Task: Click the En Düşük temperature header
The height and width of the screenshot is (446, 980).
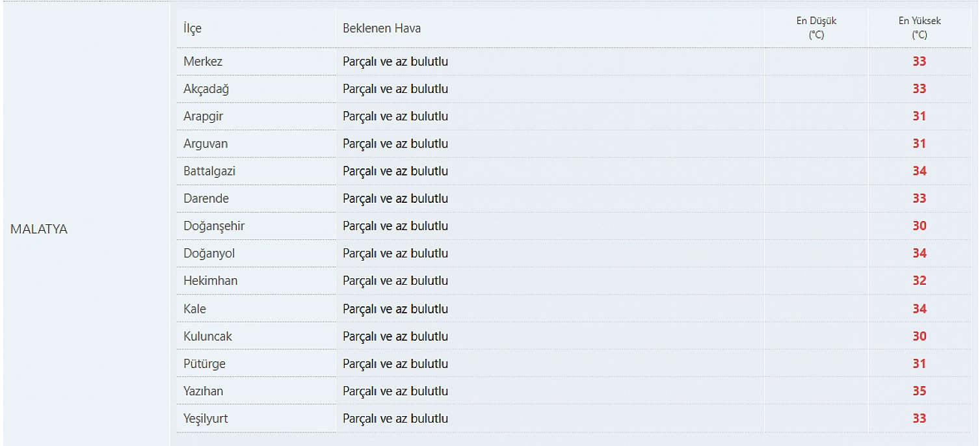Action: pyautogui.click(x=816, y=28)
